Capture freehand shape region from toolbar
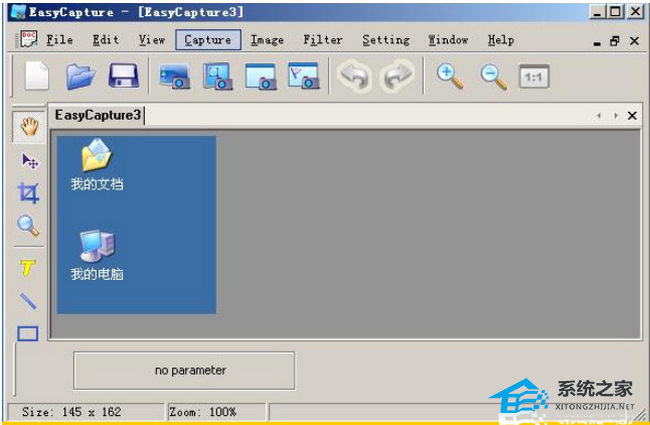 303,76
